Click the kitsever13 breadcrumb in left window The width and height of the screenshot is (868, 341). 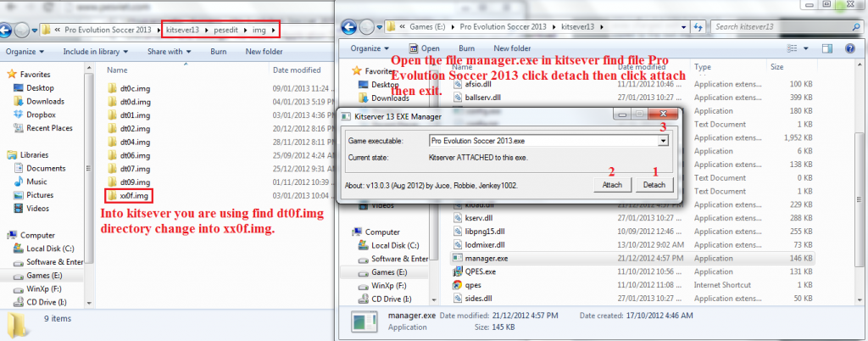point(182,30)
